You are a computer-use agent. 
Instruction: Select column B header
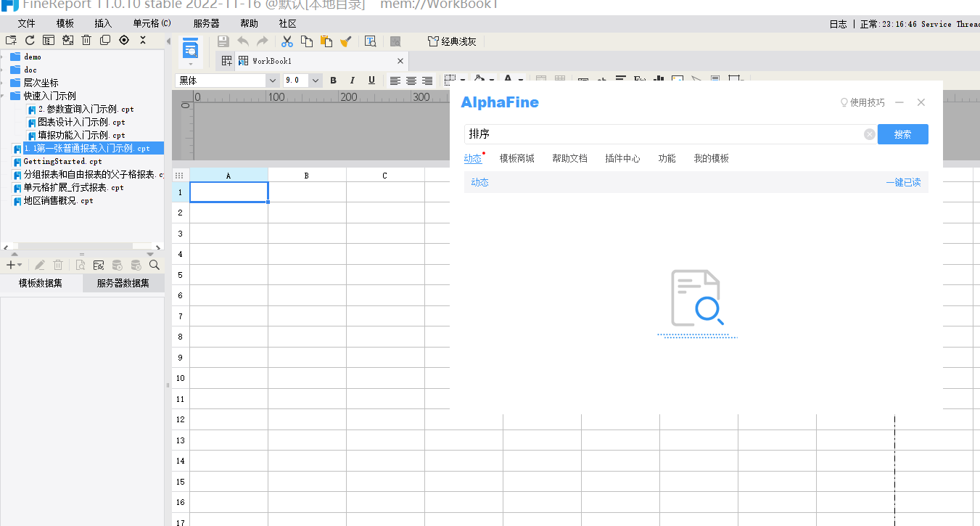(307, 176)
